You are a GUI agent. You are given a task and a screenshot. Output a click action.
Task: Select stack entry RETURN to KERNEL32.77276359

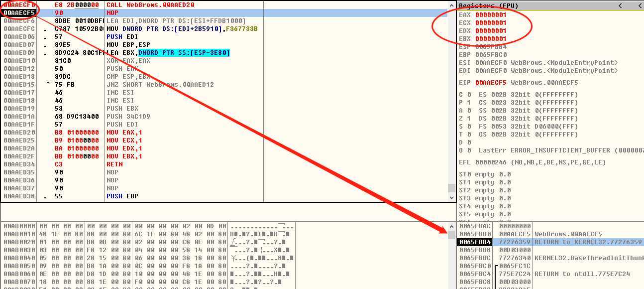[x=550, y=242]
